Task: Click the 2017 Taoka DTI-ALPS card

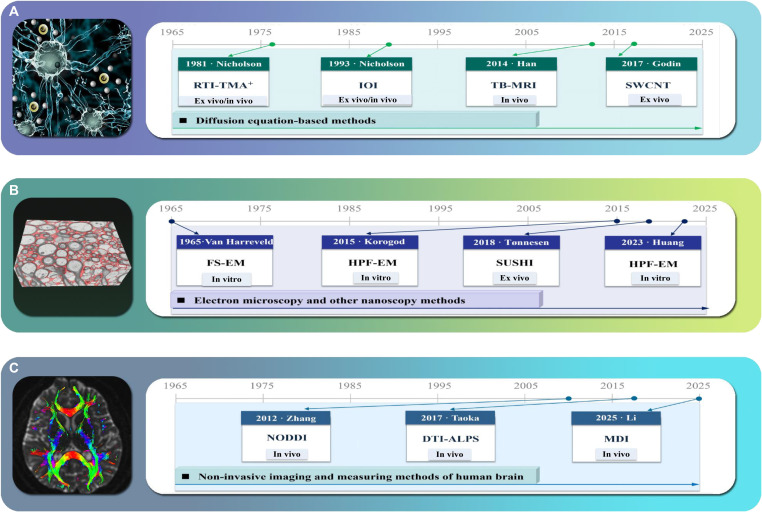Action: 450,436
